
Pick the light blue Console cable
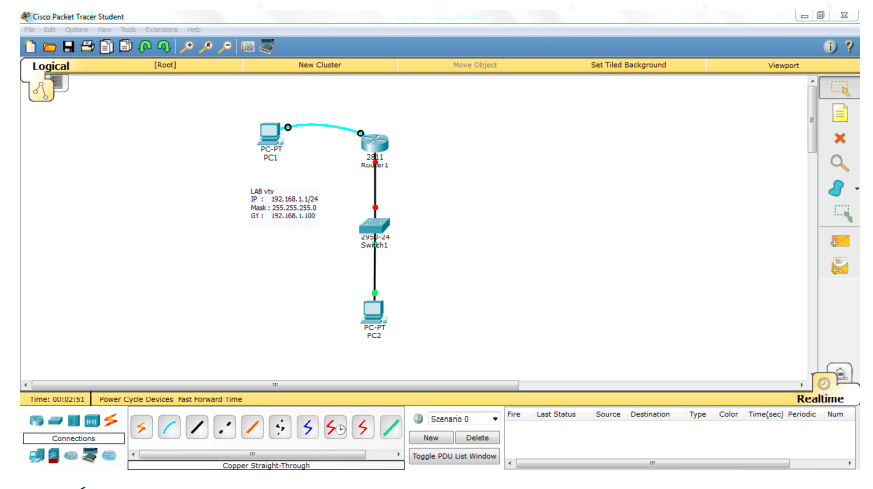tap(169, 428)
